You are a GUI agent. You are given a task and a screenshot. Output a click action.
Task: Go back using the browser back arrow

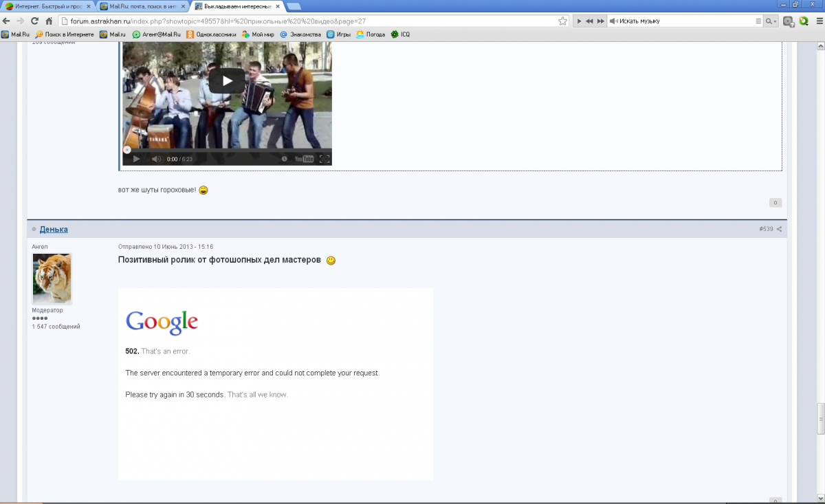point(7,21)
